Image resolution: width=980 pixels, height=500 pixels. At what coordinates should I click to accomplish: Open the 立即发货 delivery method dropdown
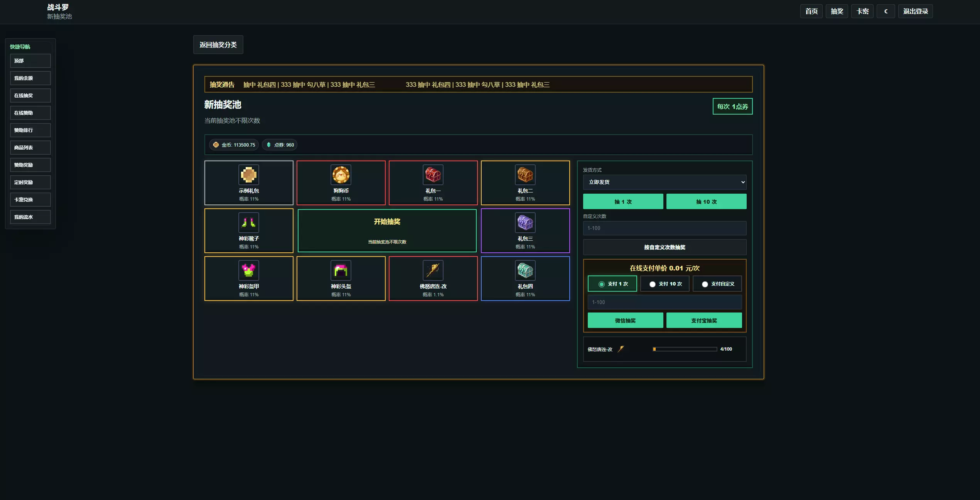point(665,182)
